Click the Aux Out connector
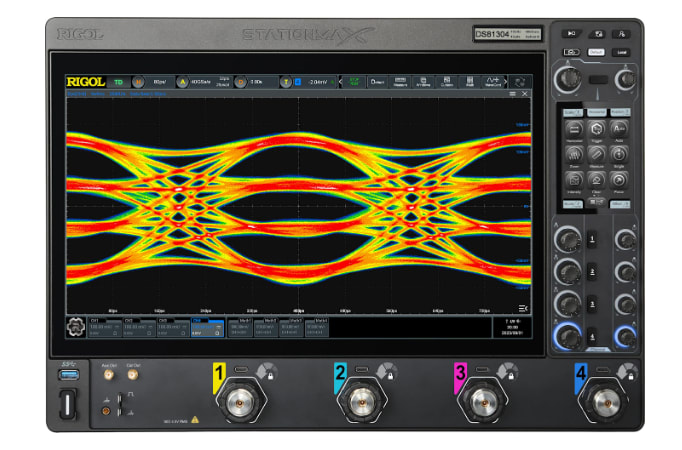682x450 pixels. pyautogui.click(x=108, y=374)
